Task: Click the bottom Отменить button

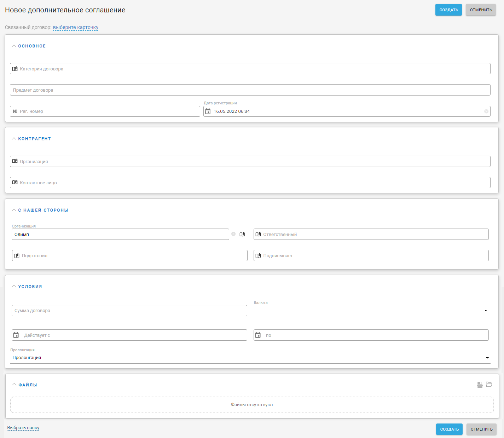Action: [481, 429]
